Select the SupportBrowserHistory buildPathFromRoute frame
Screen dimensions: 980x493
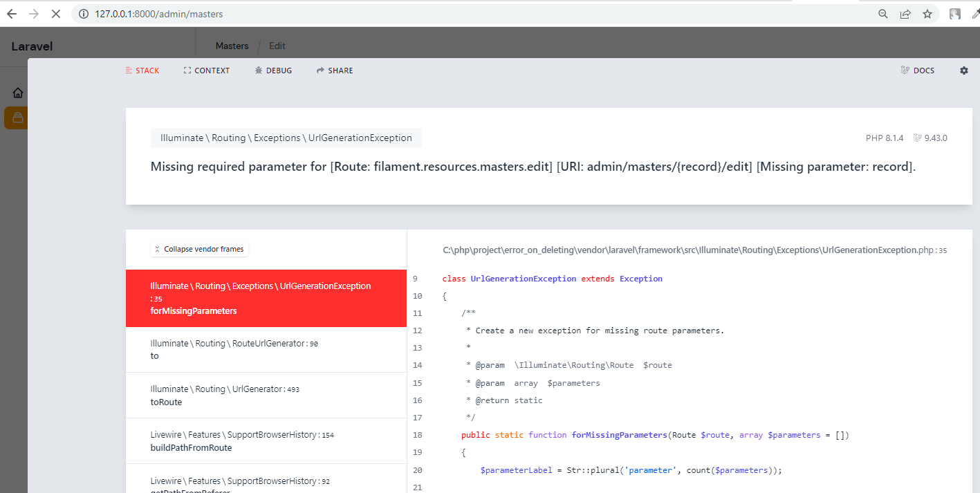click(x=266, y=441)
